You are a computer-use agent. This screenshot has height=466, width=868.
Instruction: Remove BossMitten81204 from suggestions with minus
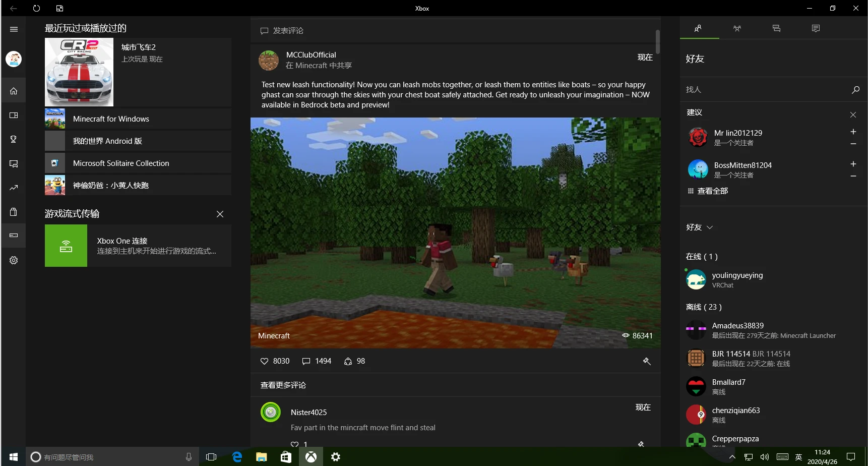[853, 176]
